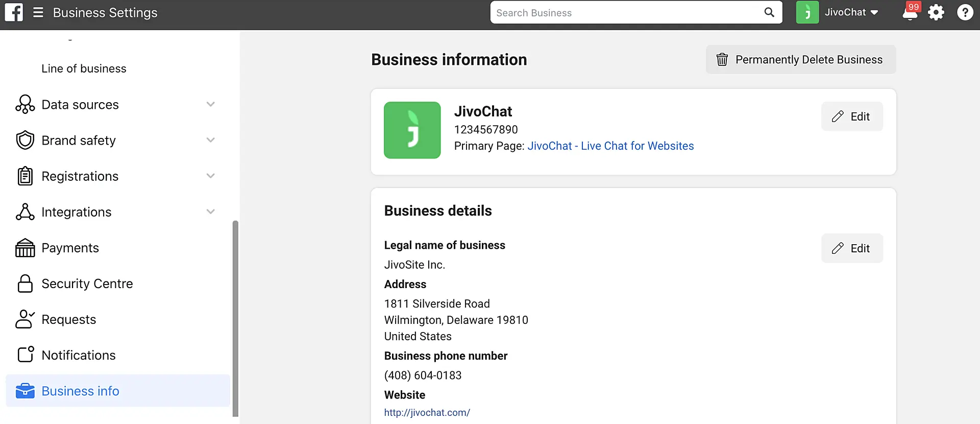Expand the Registrations section
The width and height of the screenshot is (980, 424).
pos(210,176)
